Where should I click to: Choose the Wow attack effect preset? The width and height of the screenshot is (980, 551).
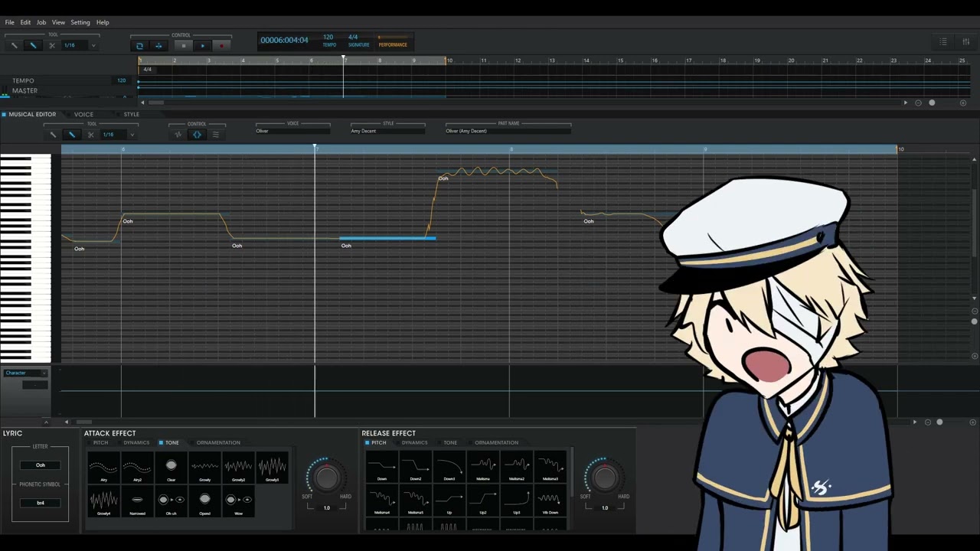(238, 501)
